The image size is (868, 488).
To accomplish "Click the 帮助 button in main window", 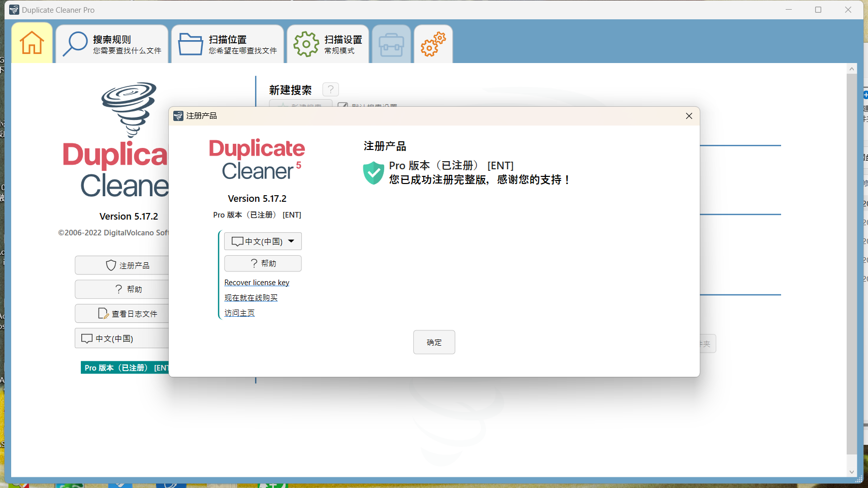I will coord(122,289).
